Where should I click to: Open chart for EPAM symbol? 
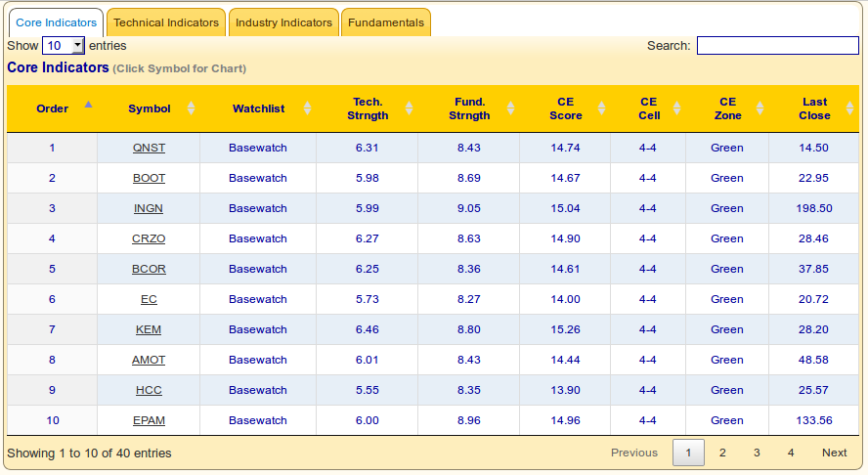tap(149, 420)
